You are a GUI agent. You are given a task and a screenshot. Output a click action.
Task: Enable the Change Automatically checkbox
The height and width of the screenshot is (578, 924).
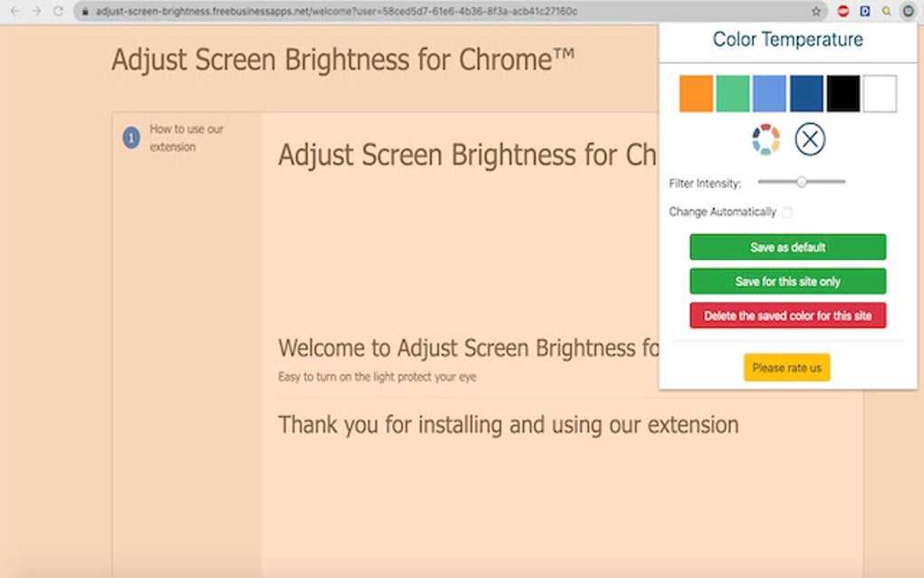pos(787,212)
